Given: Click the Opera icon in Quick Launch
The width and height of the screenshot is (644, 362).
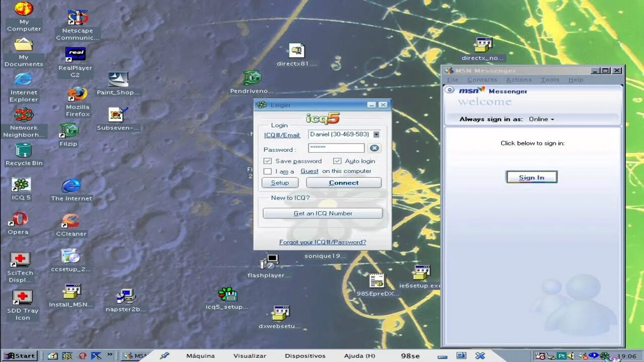Looking at the screenshot, I should (x=82, y=355).
